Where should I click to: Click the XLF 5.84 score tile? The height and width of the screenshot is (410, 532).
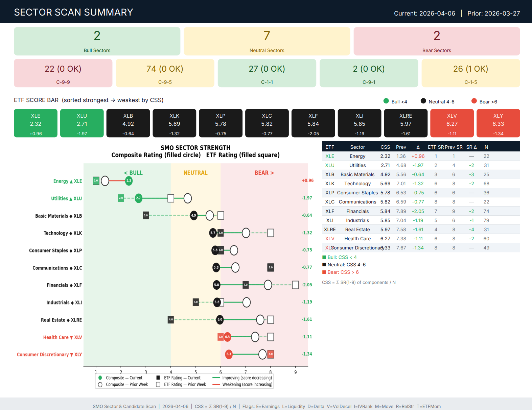point(313,123)
